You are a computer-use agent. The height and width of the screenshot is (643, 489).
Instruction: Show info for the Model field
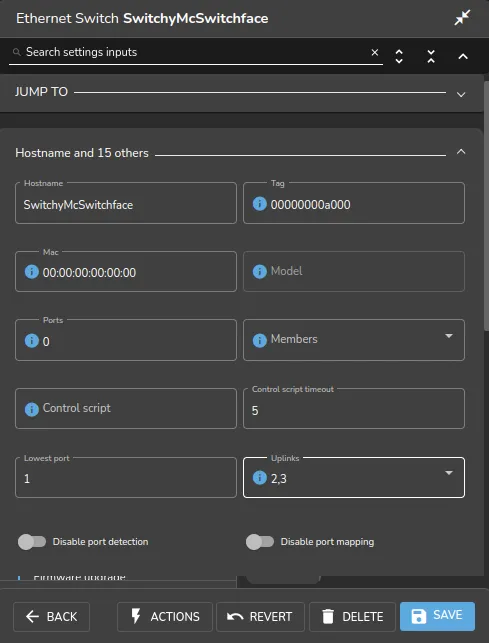coord(260,271)
